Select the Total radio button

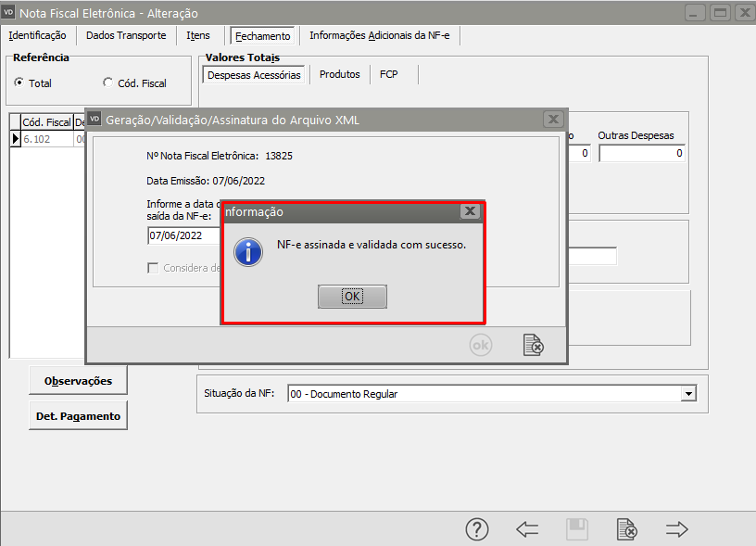pyautogui.click(x=19, y=83)
